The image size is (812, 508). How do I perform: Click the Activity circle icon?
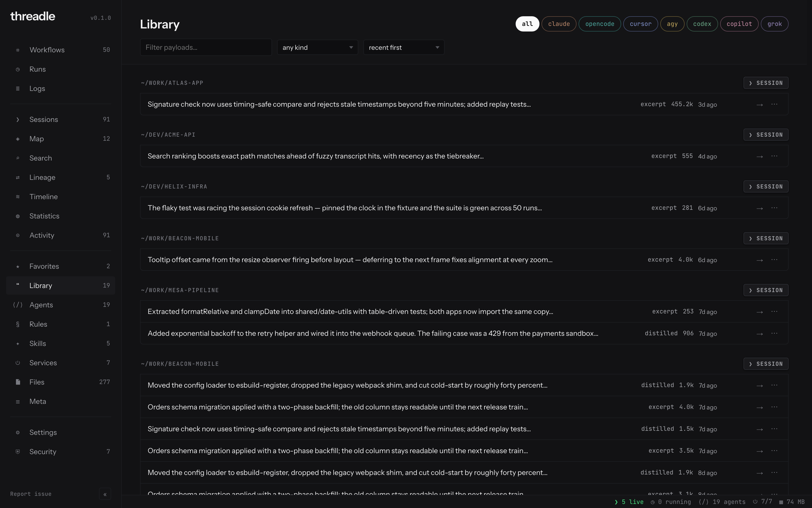[18, 235]
